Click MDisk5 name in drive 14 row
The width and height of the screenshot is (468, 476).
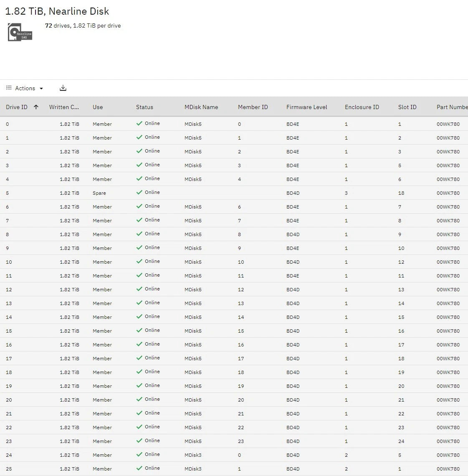193,317
